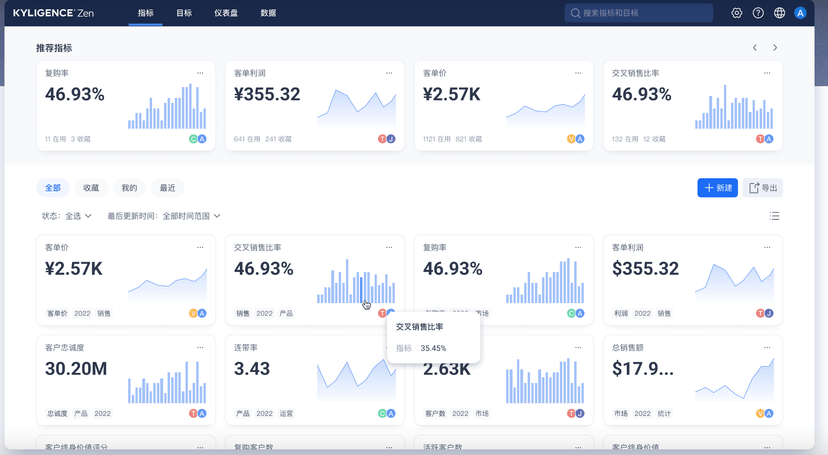
Task: Open more options on 客户忠诚度 card
Action: pos(200,347)
